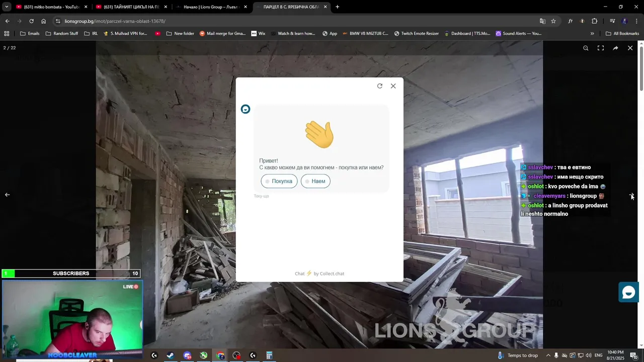The width and height of the screenshot is (644, 362).
Task: Open Chrome three-dot menu
Action: pos(637,21)
